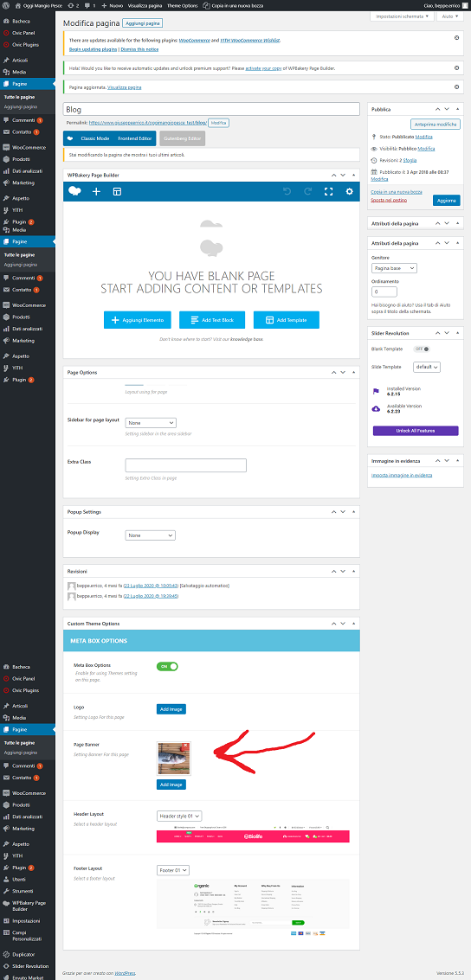Open the Popup Display dropdown
The height and width of the screenshot is (980, 471).
(x=150, y=535)
